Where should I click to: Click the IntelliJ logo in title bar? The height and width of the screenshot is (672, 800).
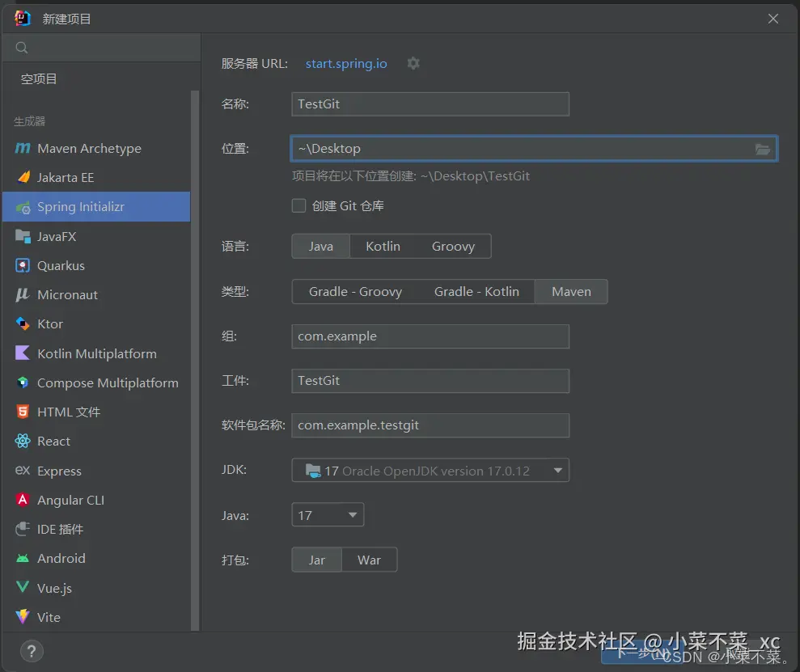(x=23, y=19)
